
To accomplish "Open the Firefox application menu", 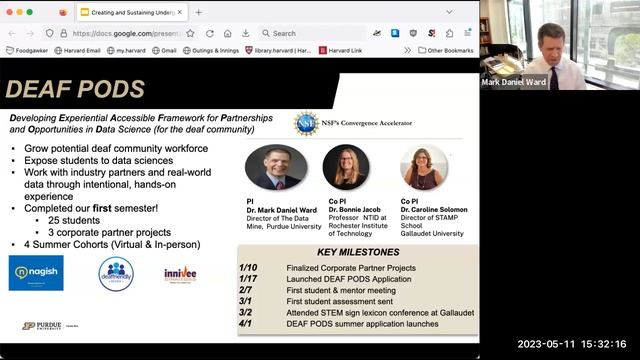I will [467, 33].
